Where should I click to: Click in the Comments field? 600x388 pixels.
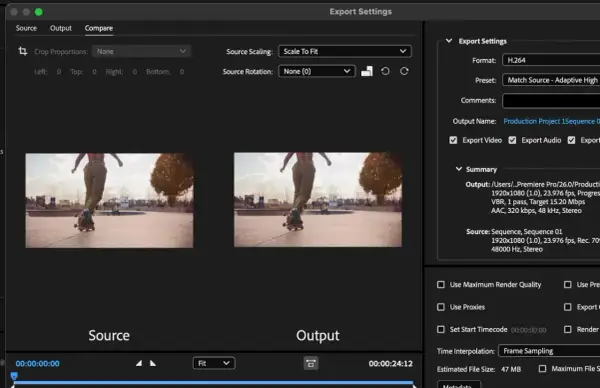coord(551,100)
